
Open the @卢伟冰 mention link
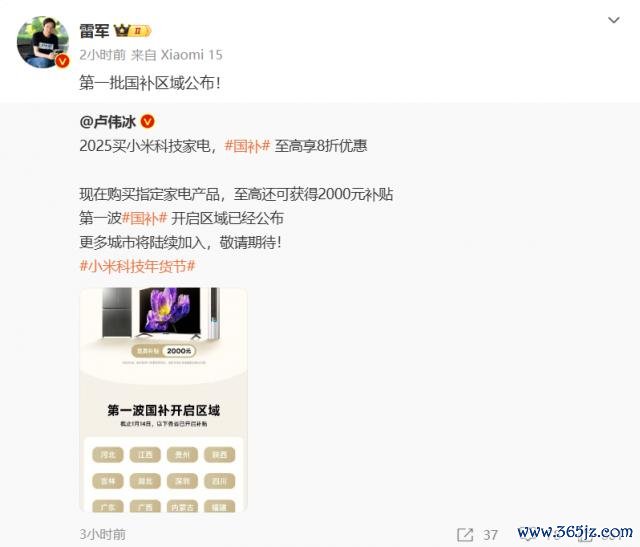[x=108, y=122]
